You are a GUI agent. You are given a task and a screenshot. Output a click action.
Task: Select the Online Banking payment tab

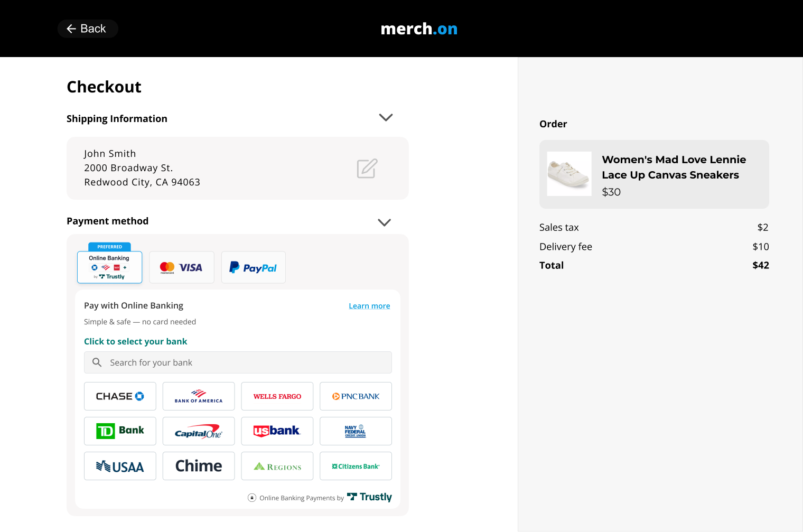pyautogui.click(x=110, y=267)
